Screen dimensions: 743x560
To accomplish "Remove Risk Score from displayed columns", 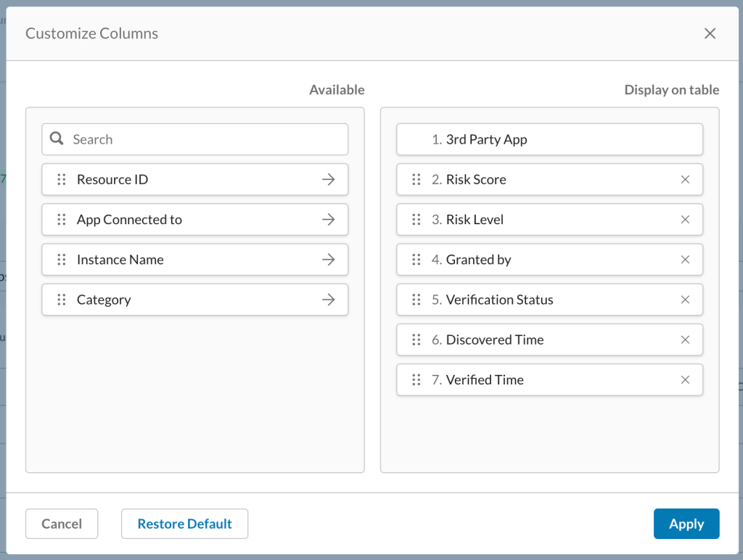I will [685, 180].
